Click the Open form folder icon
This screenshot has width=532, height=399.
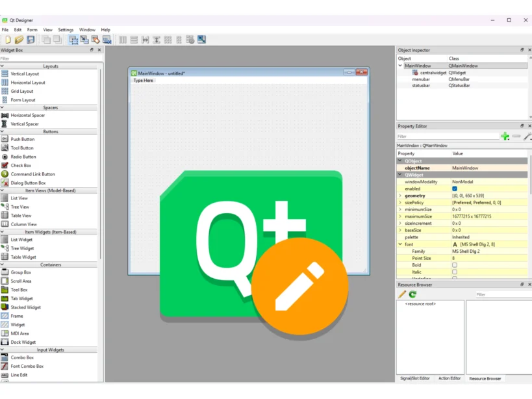[x=19, y=40]
